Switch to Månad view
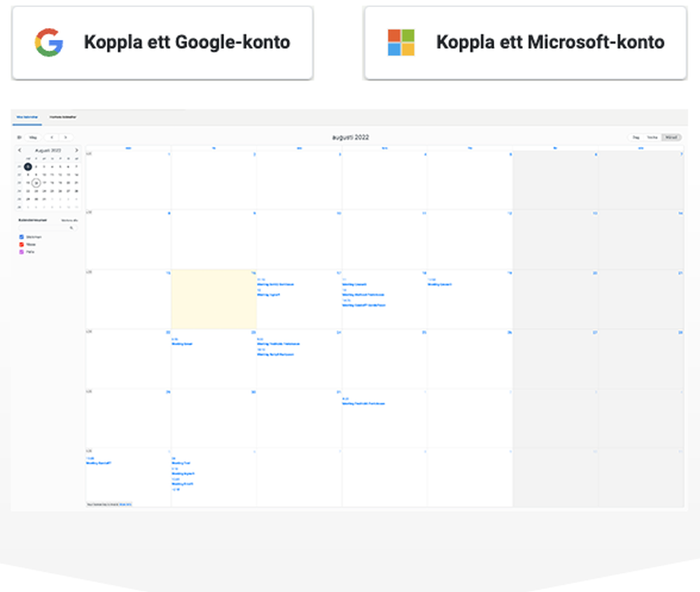This screenshot has width=700, height=592. tap(671, 137)
